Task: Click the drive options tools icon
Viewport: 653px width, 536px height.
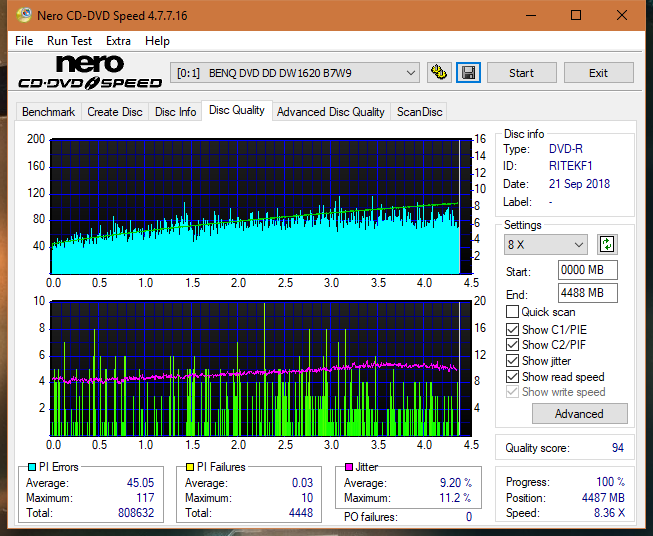Action: pos(439,73)
